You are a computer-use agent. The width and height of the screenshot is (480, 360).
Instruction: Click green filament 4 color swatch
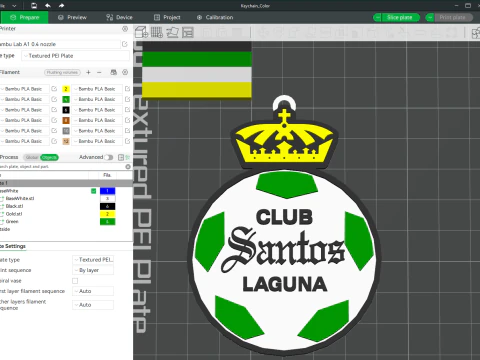[x=66, y=99]
